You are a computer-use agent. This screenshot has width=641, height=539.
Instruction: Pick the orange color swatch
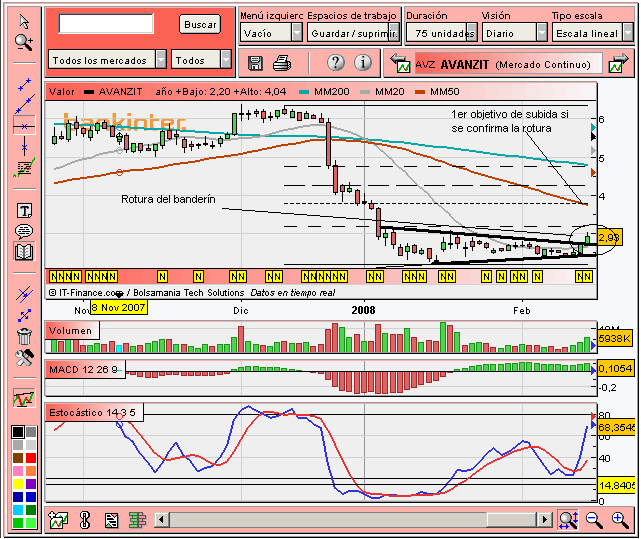(31, 471)
